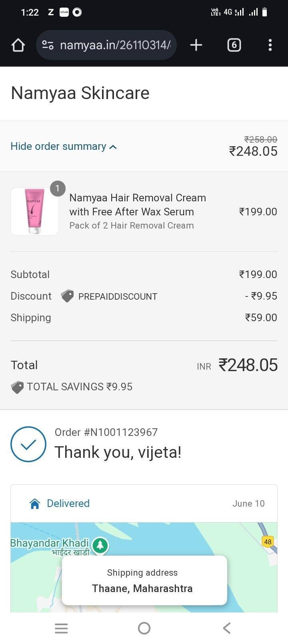The image size is (288, 644).
Task: Open Android recent apps navigation button
Action: 61,628
